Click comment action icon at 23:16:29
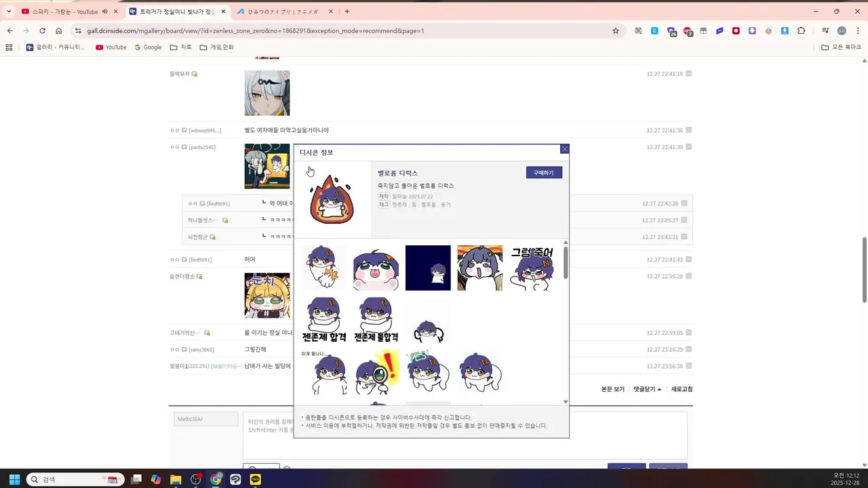868x488 pixels. pos(688,350)
